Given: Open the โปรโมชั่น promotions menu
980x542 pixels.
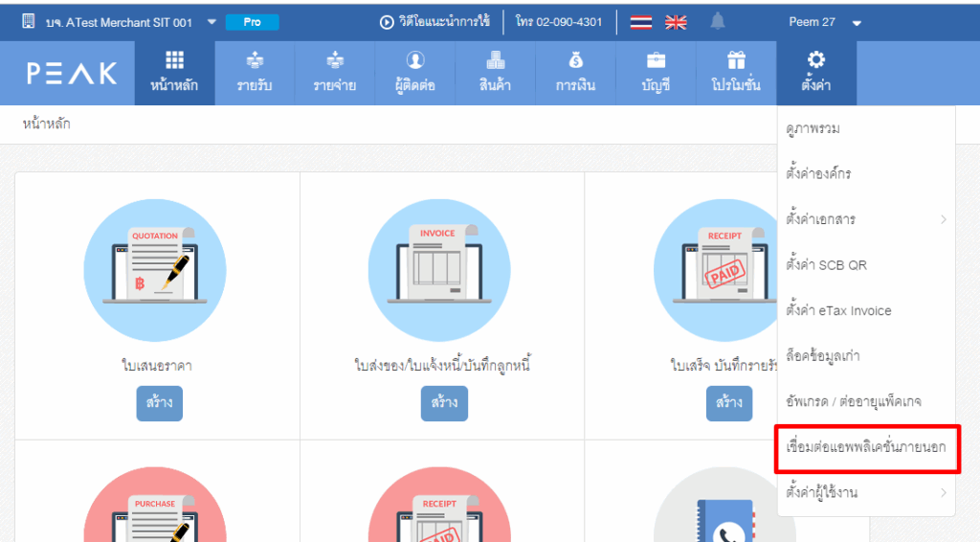Looking at the screenshot, I should click(736, 73).
